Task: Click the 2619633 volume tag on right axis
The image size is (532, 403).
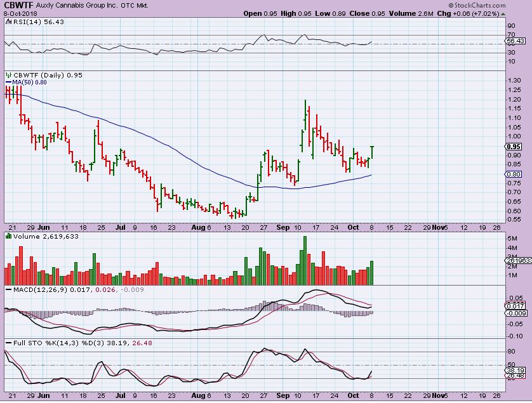Action: coord(519,261)
